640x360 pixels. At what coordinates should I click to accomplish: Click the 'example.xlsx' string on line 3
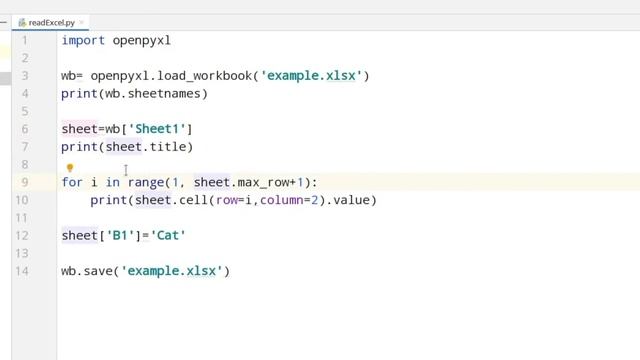click(311, 76)
